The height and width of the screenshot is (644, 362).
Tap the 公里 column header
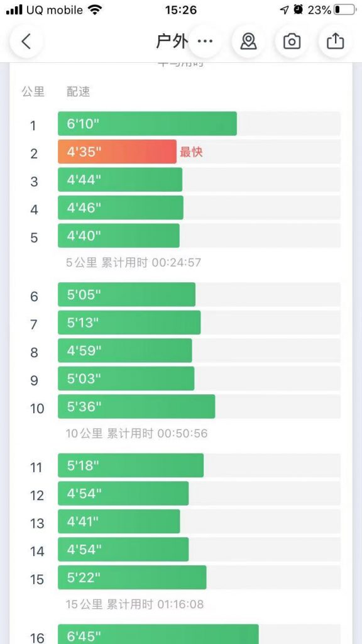pyautogui.click(x=33, y=92)
